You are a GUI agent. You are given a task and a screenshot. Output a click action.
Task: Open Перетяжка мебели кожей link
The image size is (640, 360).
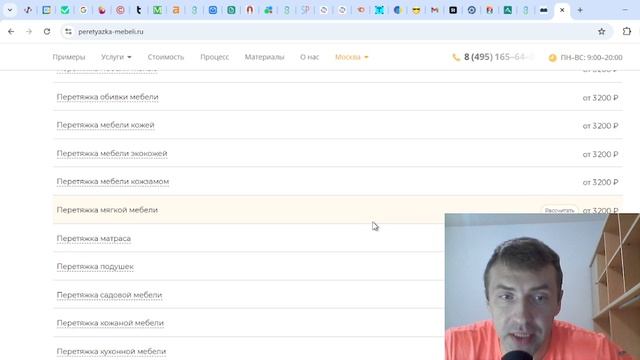tap(105, 125)
